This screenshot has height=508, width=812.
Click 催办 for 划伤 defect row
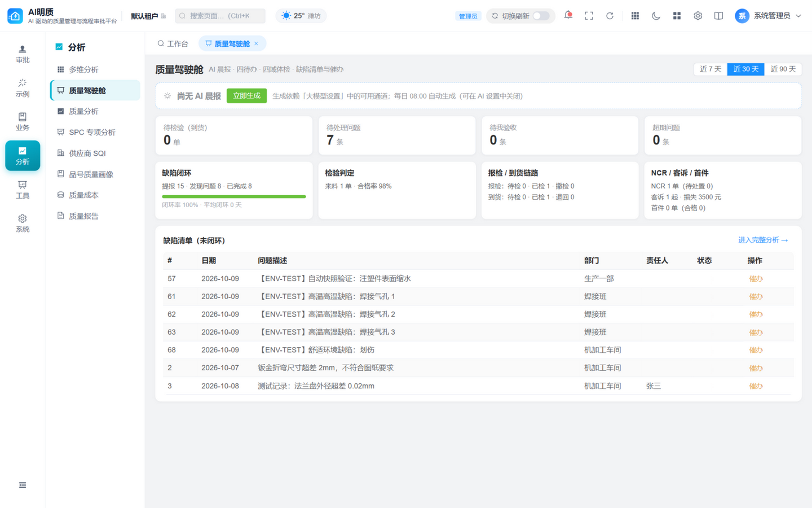pos(756,350)
